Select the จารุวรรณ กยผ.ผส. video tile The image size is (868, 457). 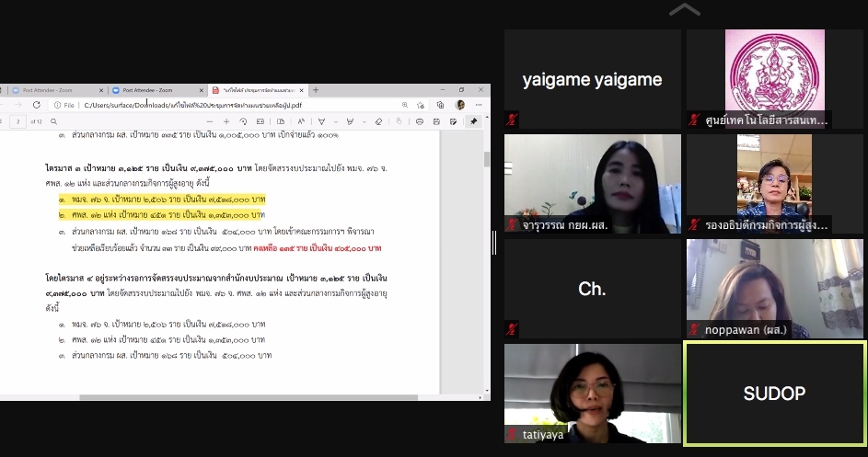point(593,184)
